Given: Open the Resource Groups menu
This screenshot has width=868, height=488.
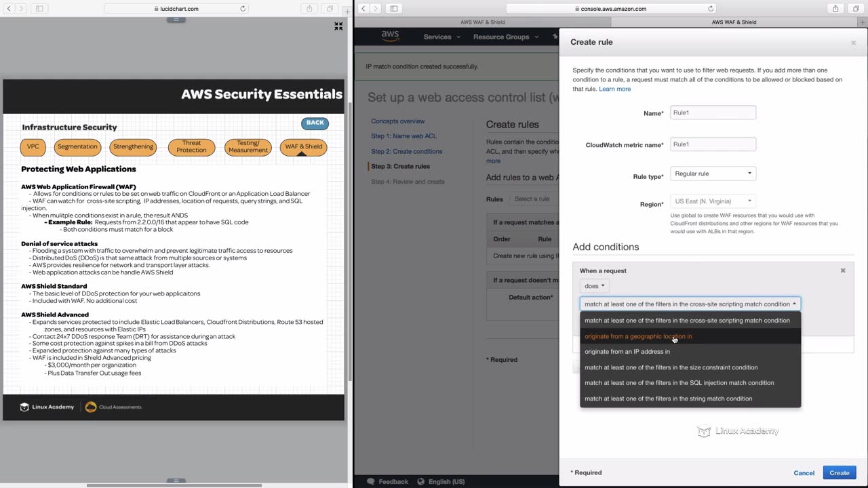Looking at the screenshot, I should point(506,37).
